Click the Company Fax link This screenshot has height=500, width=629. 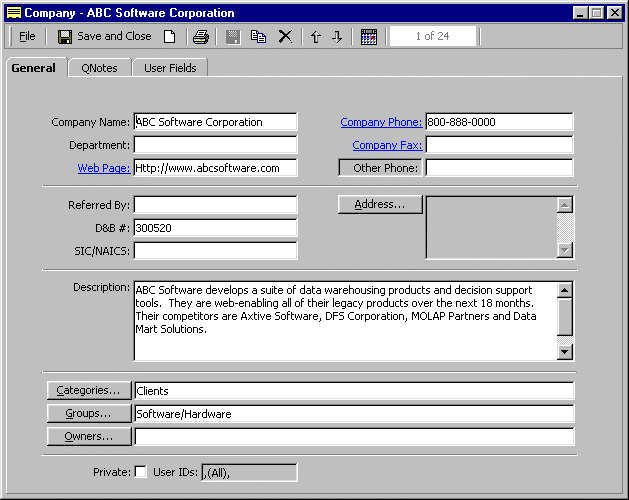tap(387, 145)
